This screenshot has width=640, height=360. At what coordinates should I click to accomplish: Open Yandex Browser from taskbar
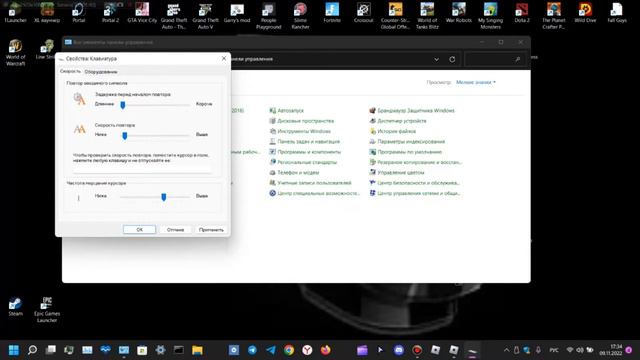[307, 350]
